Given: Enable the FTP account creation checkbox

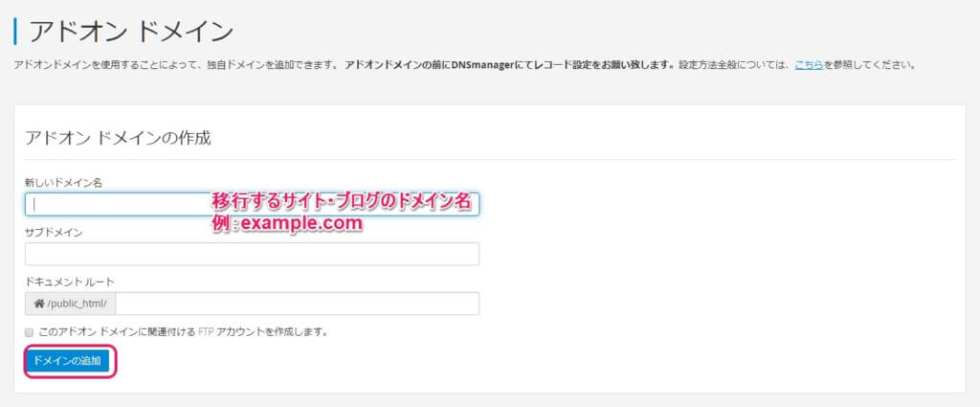Looking at the screenshot, I should pos(30,331).
